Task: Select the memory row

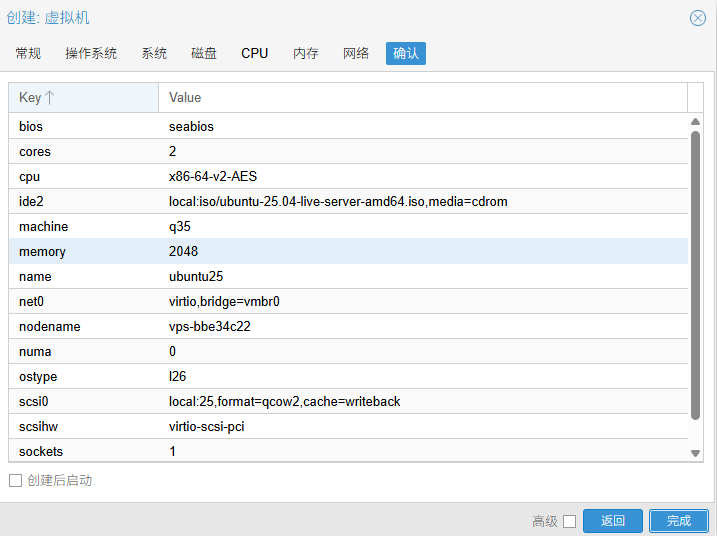Action: point(348,252)
